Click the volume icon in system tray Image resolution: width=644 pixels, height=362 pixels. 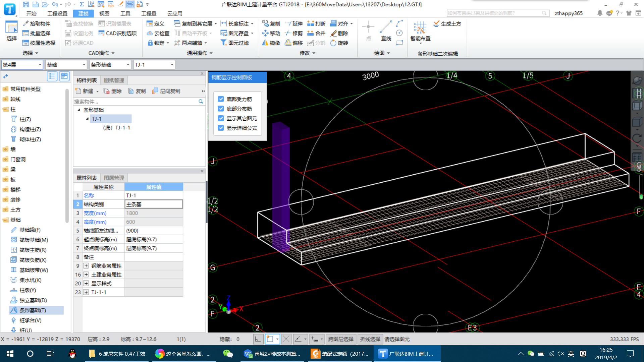[x=561, y=354]
